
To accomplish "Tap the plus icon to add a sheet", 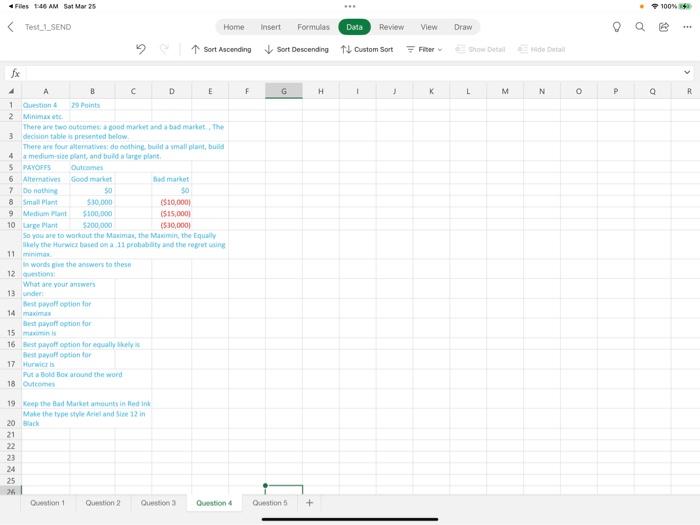I will tap(309, 503).
